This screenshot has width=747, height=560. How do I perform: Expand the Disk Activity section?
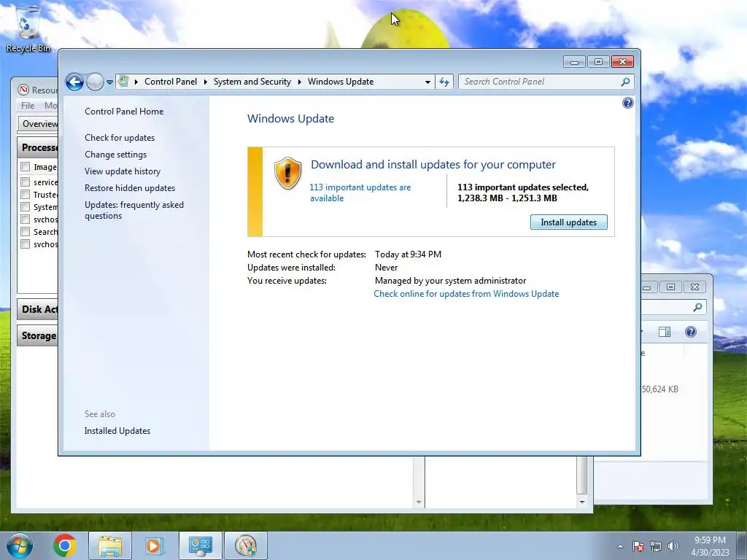tap(38, 309)
